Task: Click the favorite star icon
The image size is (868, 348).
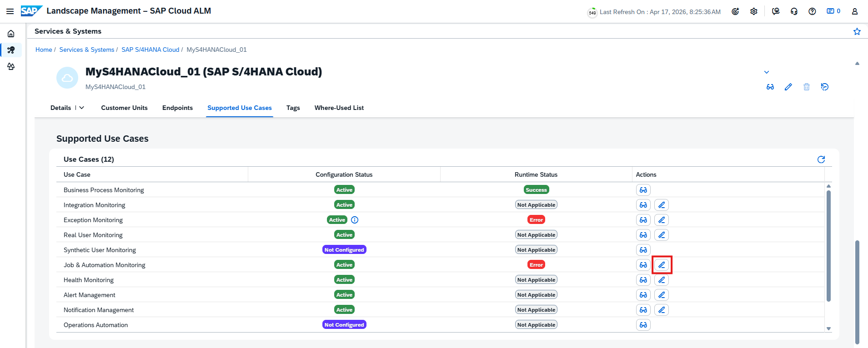Action: (x=857, y=31)
